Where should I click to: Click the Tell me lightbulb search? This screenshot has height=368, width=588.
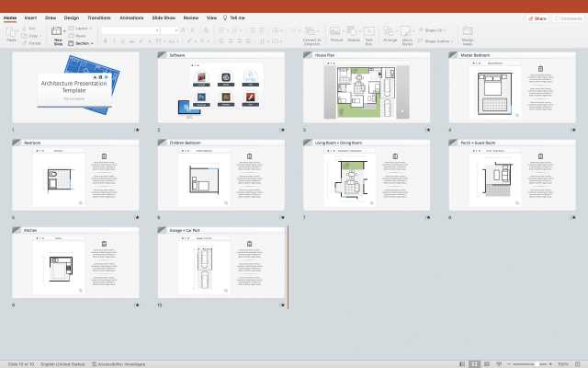234,17
